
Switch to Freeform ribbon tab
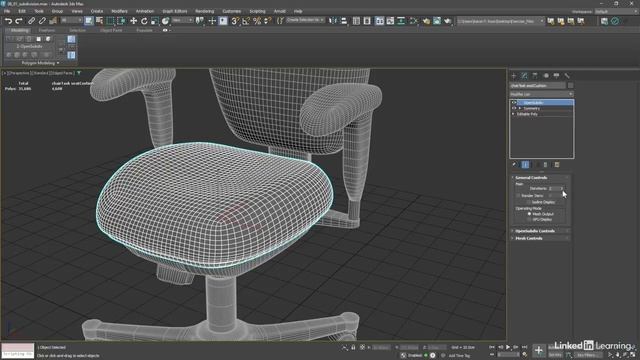[47, 30]
